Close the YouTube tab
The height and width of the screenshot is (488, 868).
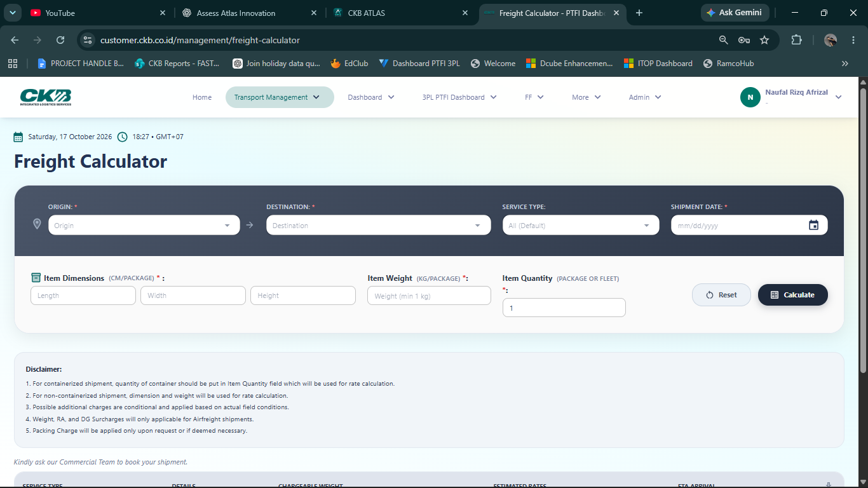[163, 13]
